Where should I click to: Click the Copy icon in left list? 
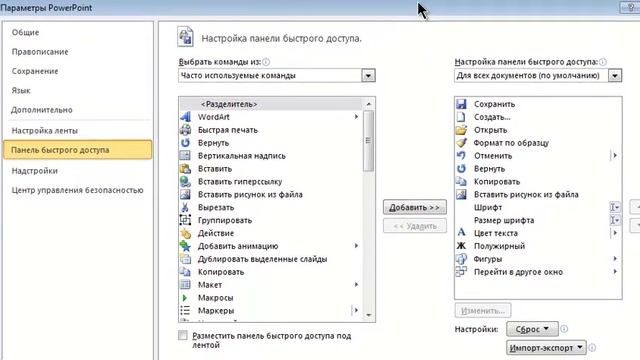point(185,272)
